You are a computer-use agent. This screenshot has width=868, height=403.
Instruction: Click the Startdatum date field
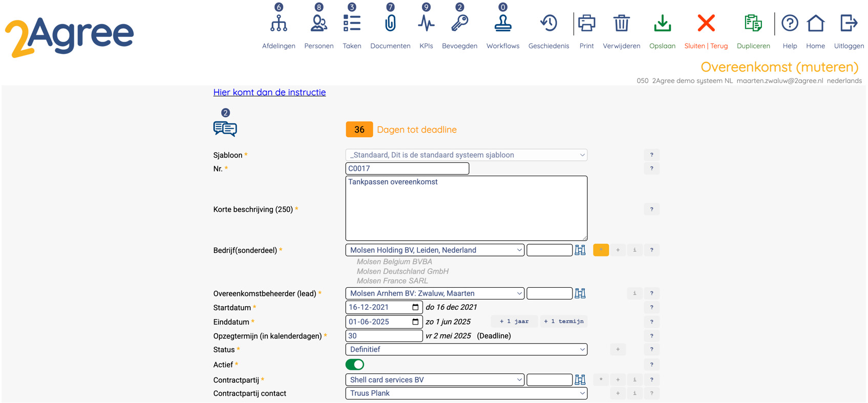pos(384,307)
